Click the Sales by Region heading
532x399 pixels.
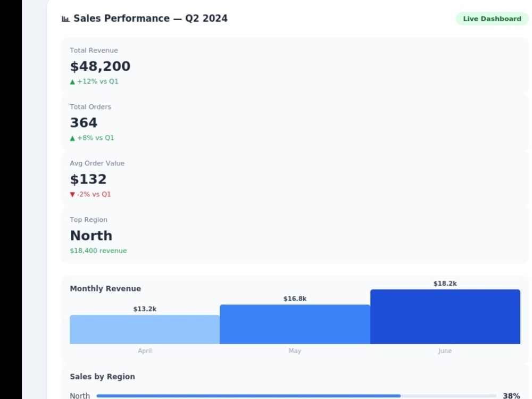click(103, 377)
